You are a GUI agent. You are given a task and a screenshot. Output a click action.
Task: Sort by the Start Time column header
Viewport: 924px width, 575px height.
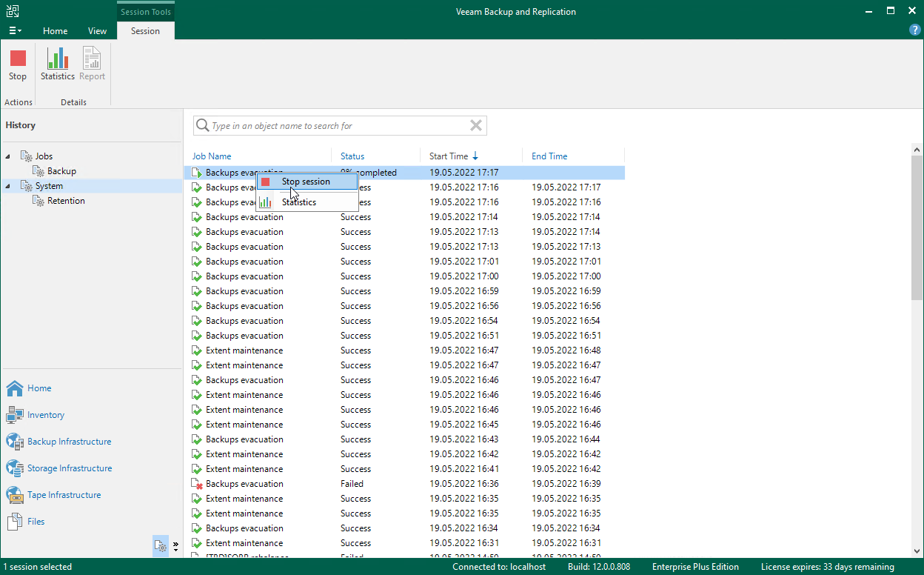pyautogui.click(x=449, y=156)
